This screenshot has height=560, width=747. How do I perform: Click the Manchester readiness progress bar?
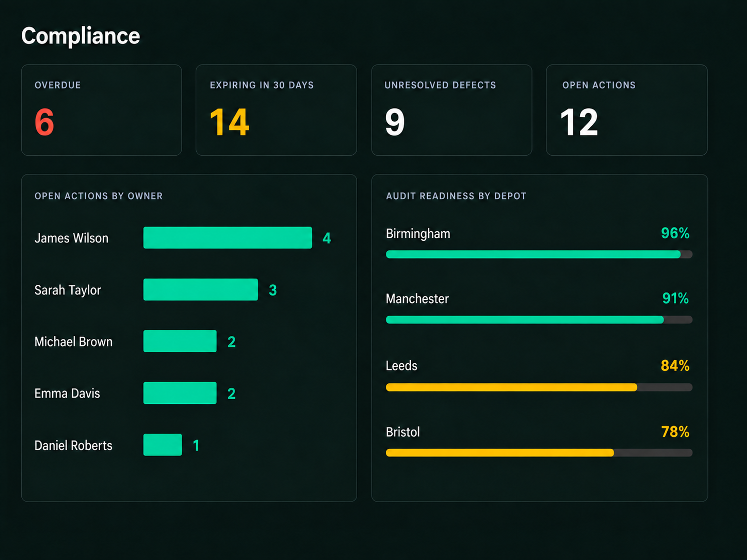click(x=539, y=319)
